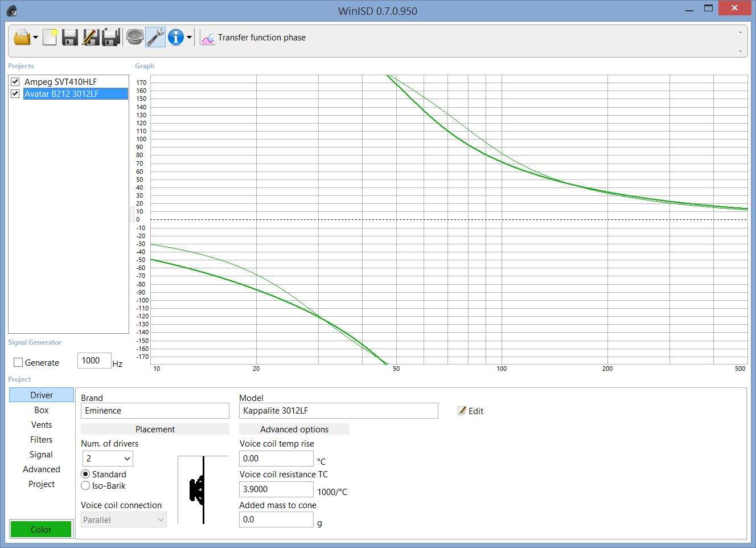This screenshot has width=756, height=548.
Task: Go to the Advanced tab
Action: coord(42,469)
